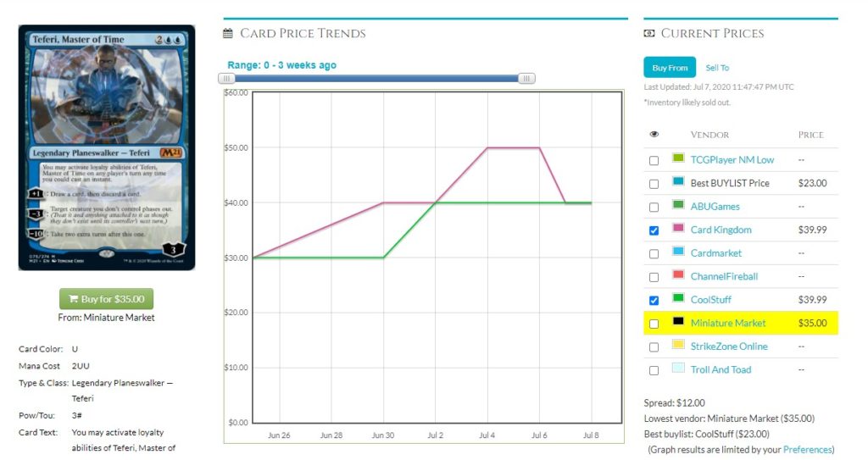Click the Miniature Market black color swatch
Image resolution: width=868 pixels, height=460 pixels.
(x=678, y=320)
